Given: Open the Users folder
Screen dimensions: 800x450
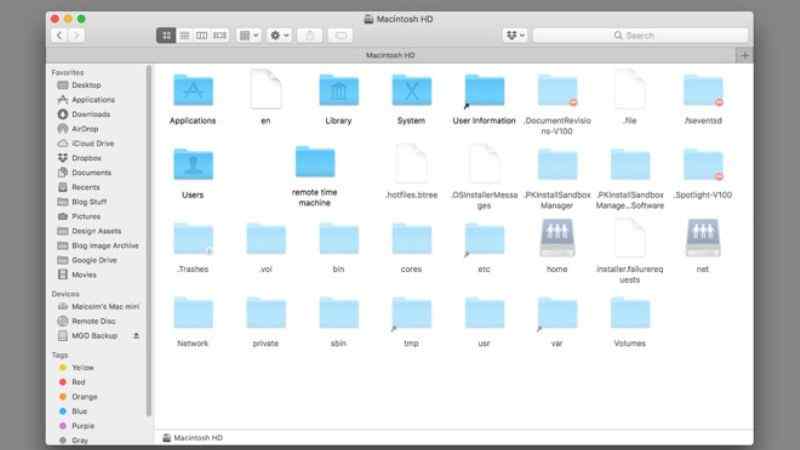Looking at the screenshot, I should (193, 164).
